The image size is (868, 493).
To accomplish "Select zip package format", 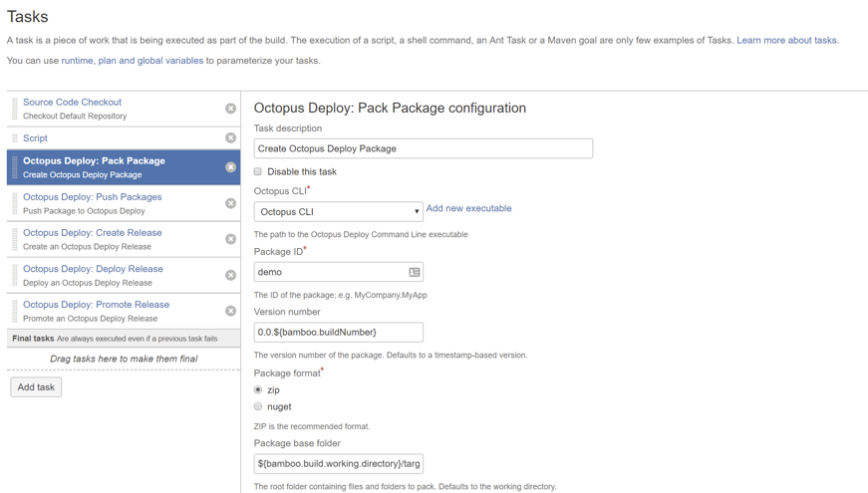I will click(258, 390).
